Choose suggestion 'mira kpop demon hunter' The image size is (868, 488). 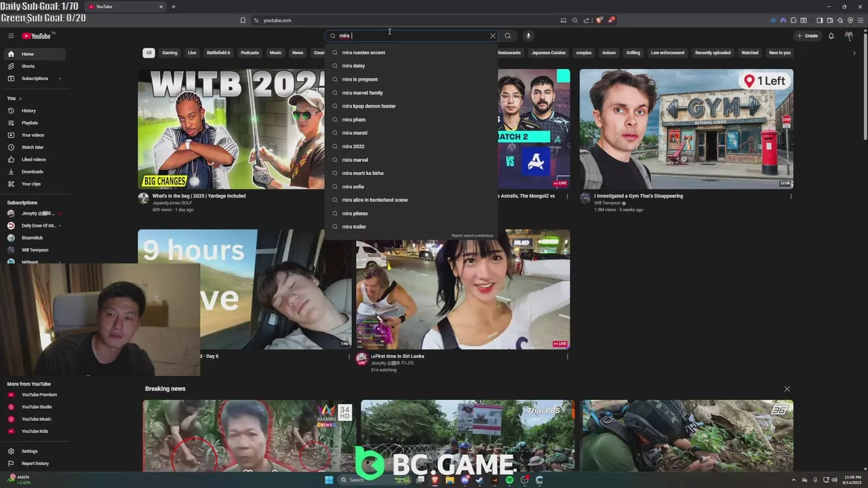[411, 106]
